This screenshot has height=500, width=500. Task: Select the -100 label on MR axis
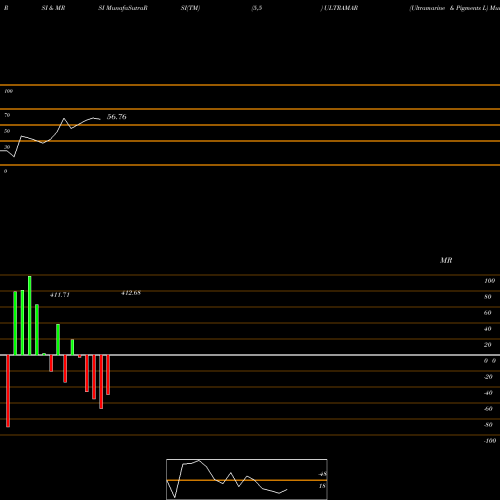490,441
